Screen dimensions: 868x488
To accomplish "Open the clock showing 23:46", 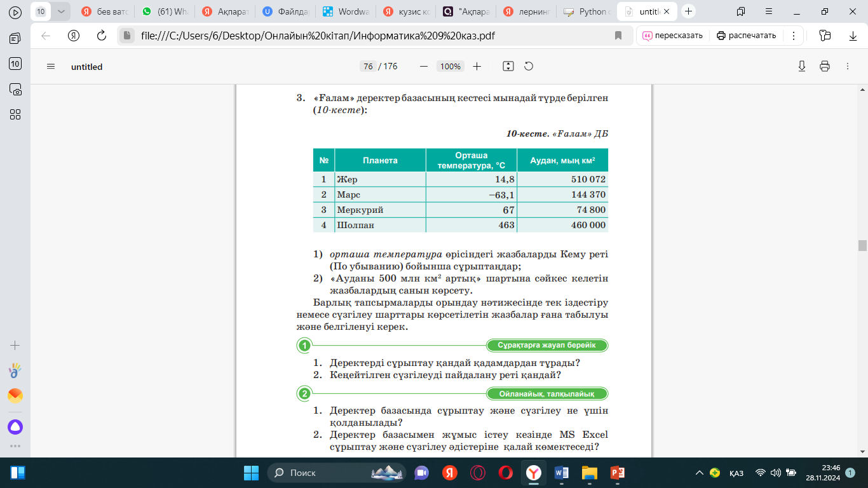I will tap(824, 473).
